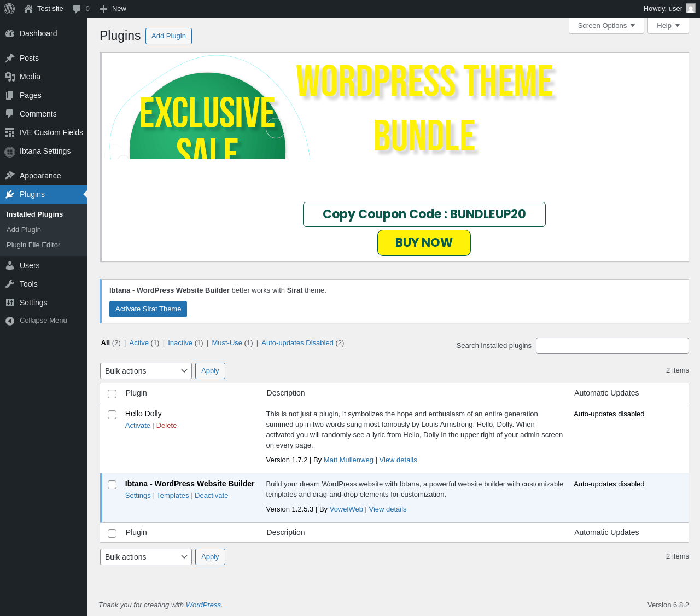
Task: Focus the Search installed plugins field
Action: tap(612, 346)
